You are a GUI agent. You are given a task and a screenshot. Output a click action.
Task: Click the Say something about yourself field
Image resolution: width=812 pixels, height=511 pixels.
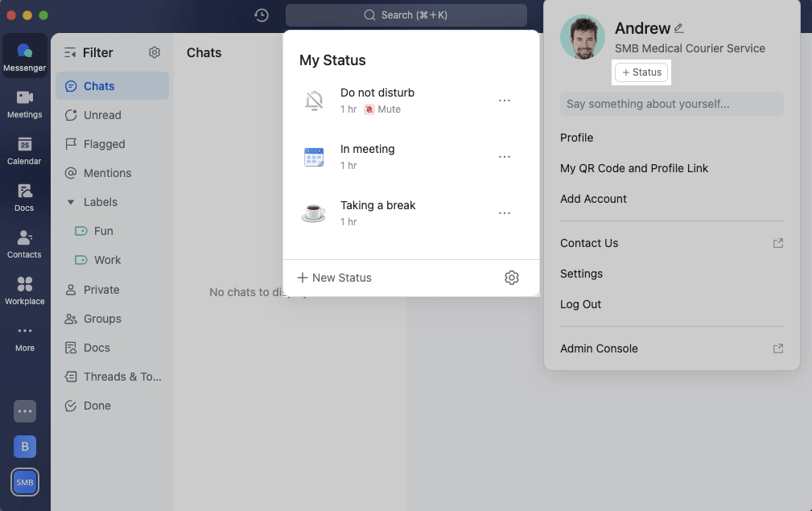click(x=671, y=103)
